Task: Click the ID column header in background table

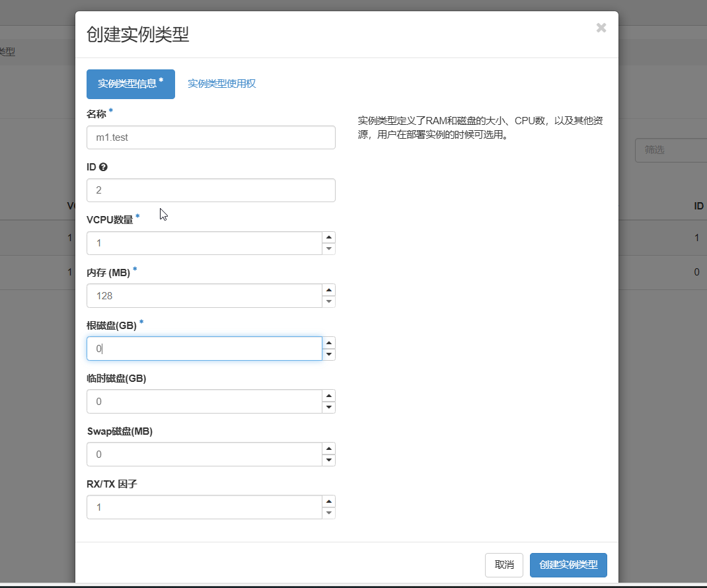Action: tap(698, 206)
